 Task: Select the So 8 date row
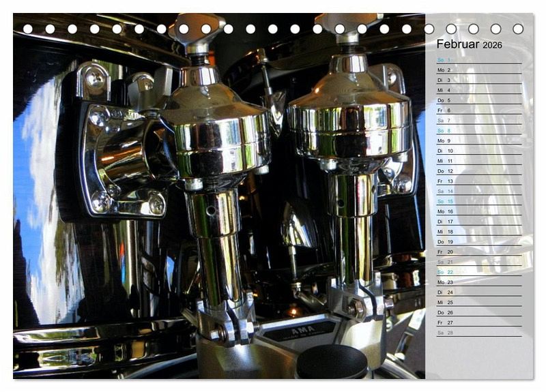(x=444, y=131)
